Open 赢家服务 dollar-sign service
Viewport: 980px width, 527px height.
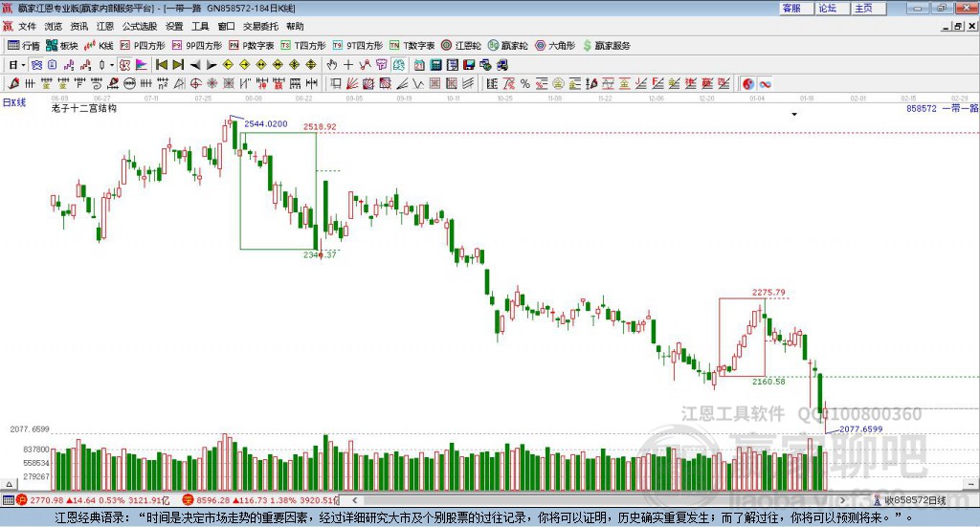click(x=606, y=46)
